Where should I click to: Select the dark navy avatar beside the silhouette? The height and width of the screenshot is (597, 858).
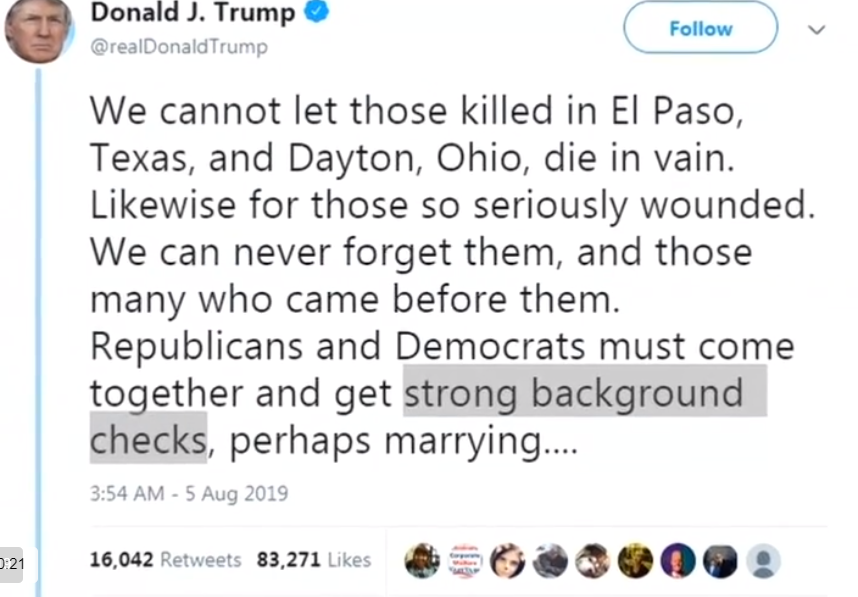click(721, 561)
